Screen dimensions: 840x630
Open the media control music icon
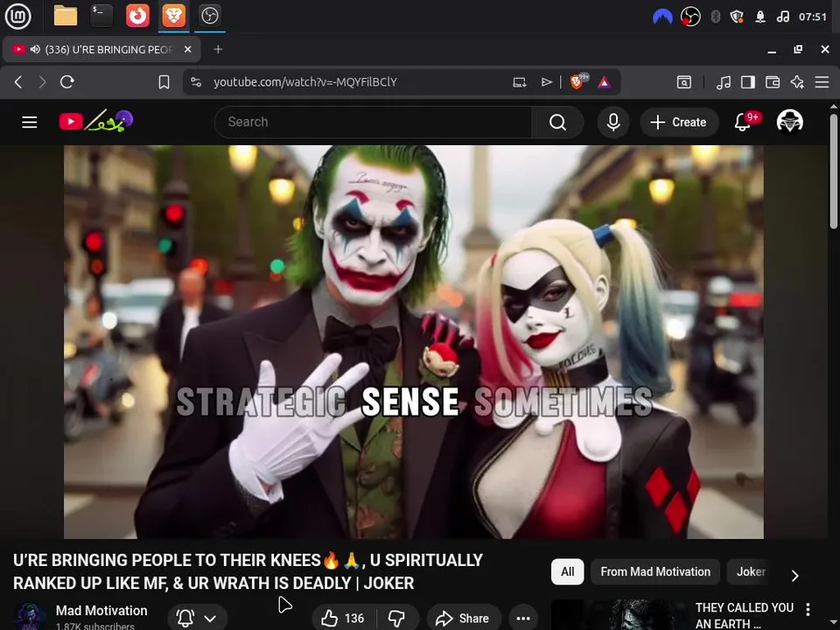(x=724, y=82)
